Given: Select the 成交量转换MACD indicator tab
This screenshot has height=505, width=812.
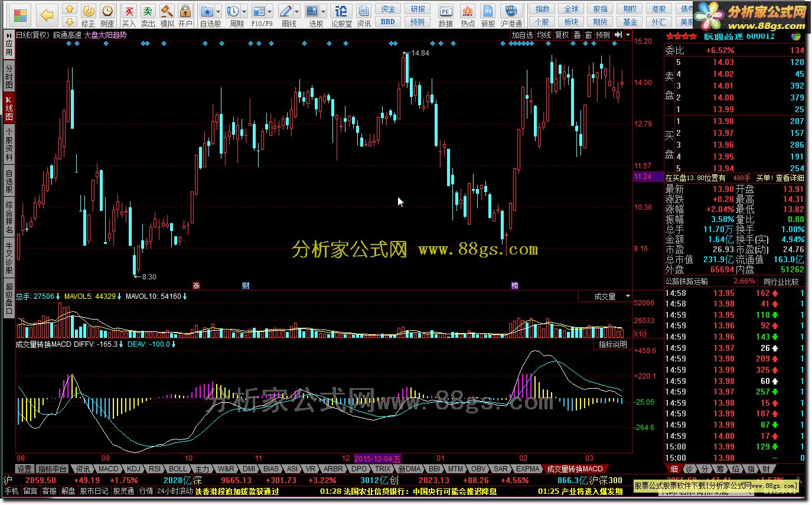Looking at the screenshot, I should (x=575, y=468).
